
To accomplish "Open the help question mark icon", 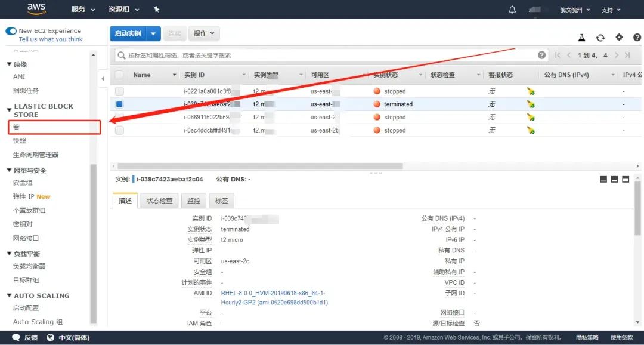I will click(x=637, y=38).
